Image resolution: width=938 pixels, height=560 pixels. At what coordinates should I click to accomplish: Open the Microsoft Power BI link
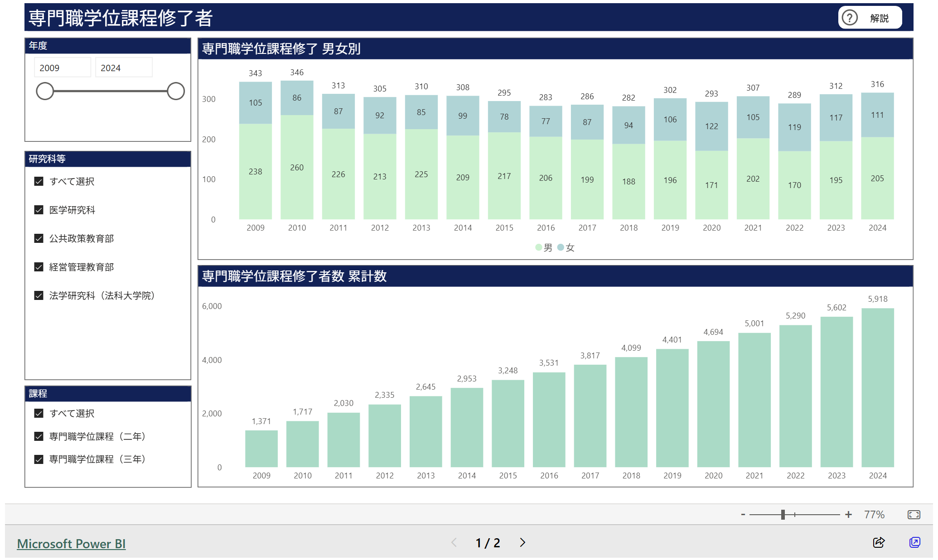point(71,544)
